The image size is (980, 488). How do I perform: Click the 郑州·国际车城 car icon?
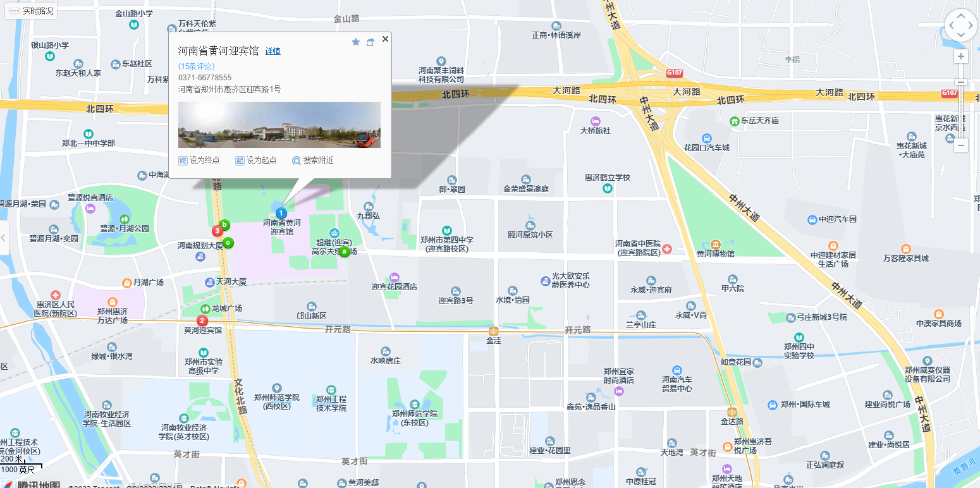tap(772, 405)
